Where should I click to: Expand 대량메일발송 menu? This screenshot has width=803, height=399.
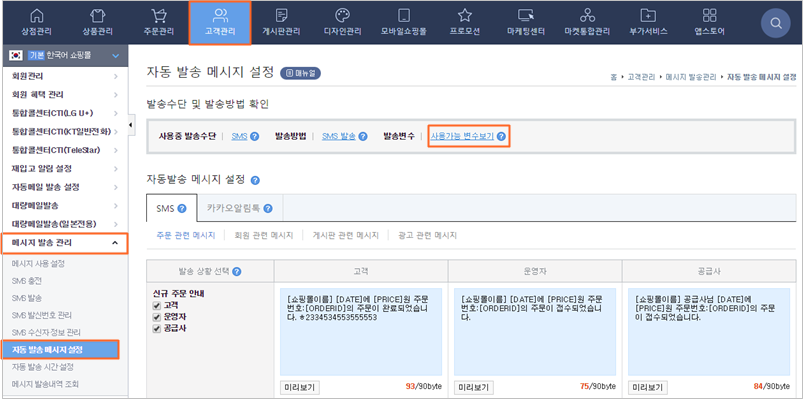[x=65, y=205]
